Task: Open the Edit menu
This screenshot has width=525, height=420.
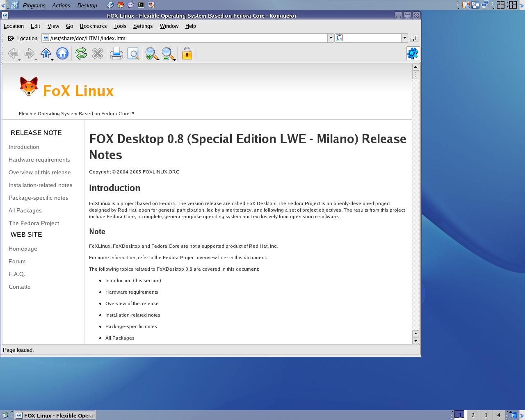Action: pyautogui.click(x=35, y=26)
